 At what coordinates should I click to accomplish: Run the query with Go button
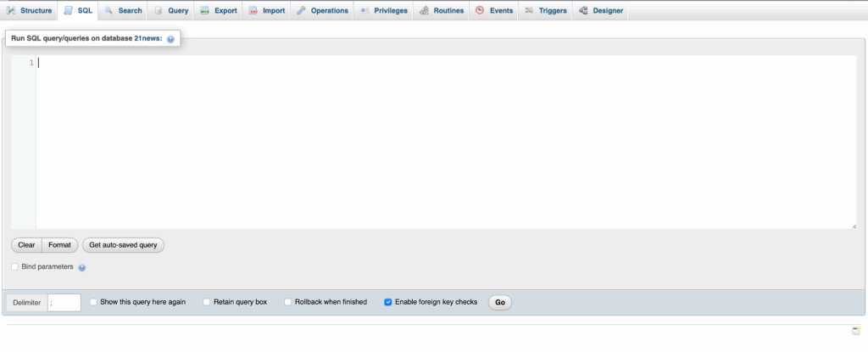(x=500, y=303)
